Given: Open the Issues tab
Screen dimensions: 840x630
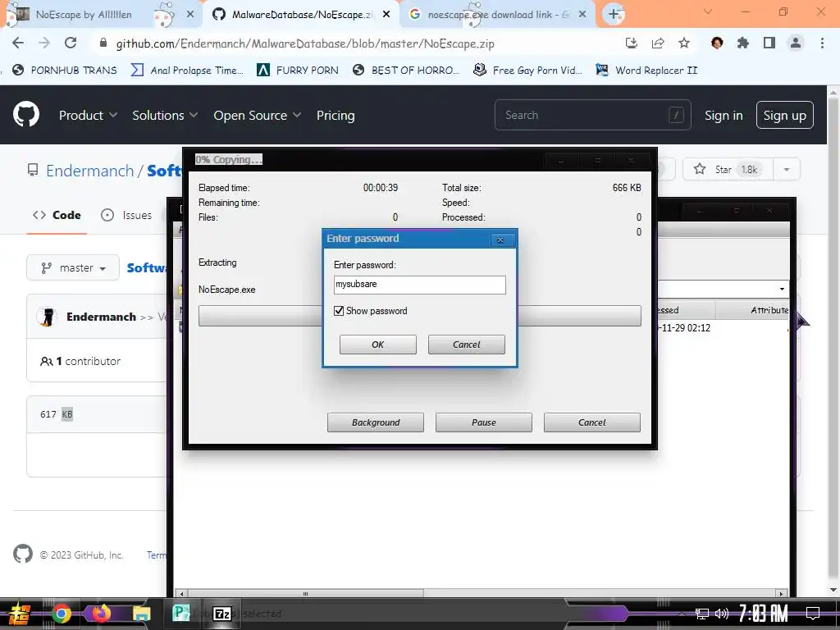Looking at the screenshot, I should pyautogui.click(x=126, y=215).
